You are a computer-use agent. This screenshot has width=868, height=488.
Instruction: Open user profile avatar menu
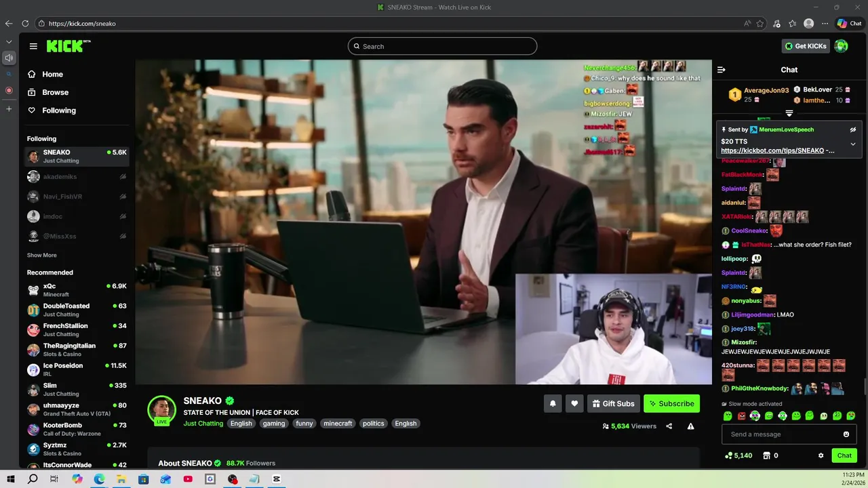tap(841, 46)
